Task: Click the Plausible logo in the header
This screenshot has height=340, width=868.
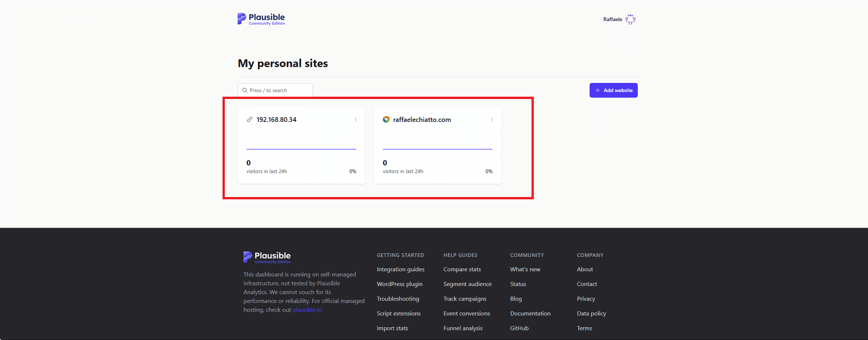Action: pyautogui.click(x=261, y=19)
